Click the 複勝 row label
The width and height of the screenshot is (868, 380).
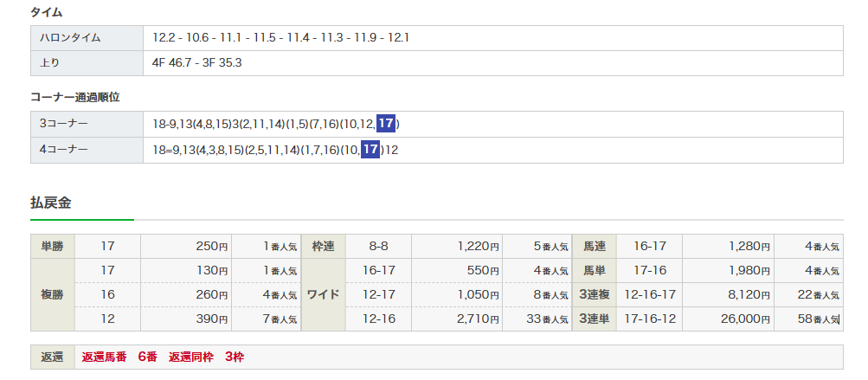click(53, 294)
